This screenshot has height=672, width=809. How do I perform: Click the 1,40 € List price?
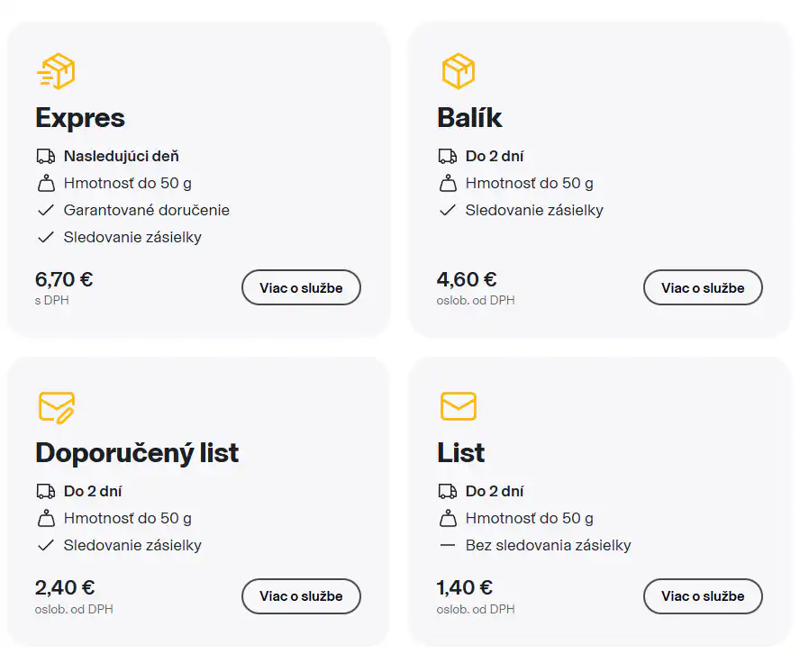click(465, 587)
